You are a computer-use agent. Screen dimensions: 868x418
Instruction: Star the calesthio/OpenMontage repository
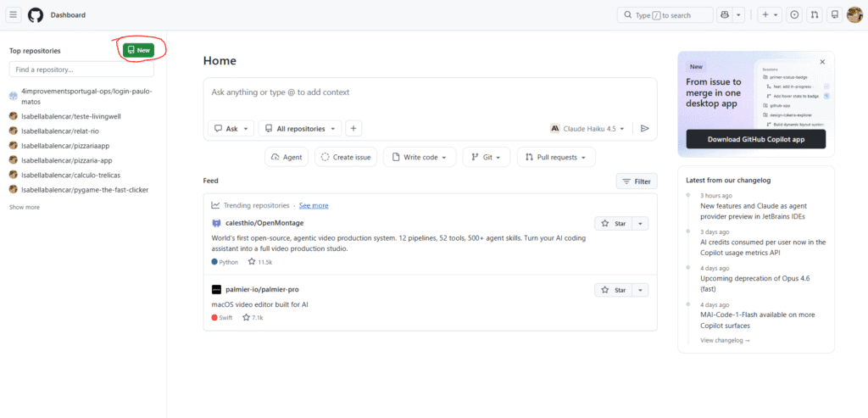(x=614, y=224)
